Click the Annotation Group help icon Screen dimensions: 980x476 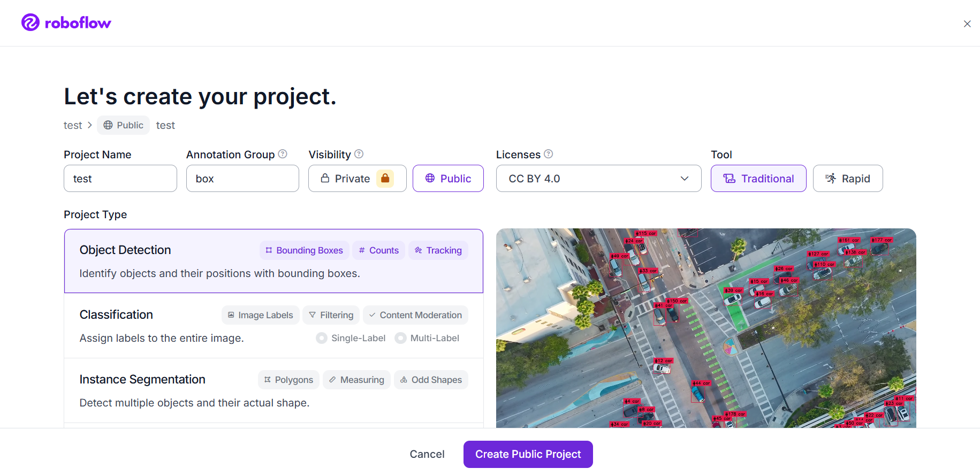pos(283,154)
